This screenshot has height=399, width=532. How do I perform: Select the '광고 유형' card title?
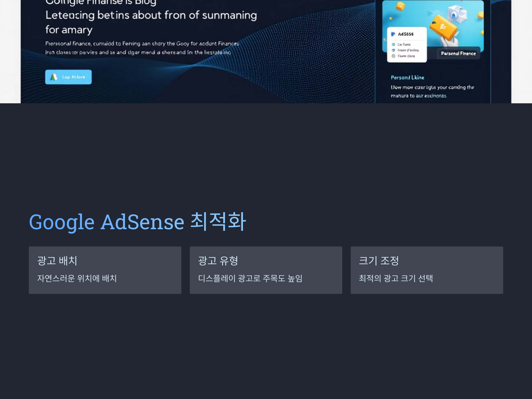coord(218,261)
